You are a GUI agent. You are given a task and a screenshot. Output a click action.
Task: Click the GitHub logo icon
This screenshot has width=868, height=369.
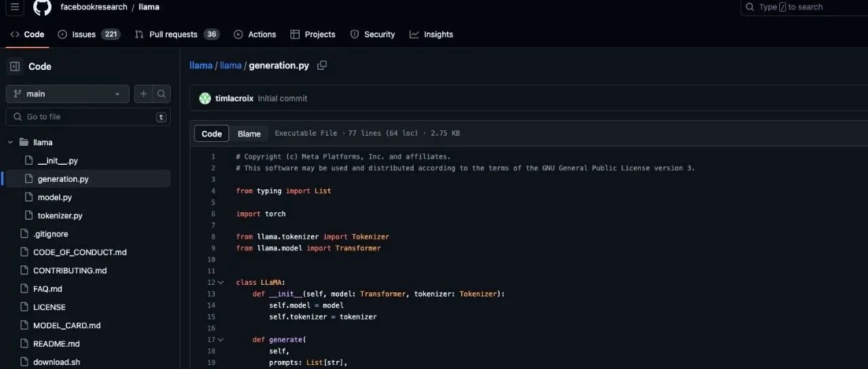tap(42, 7)
